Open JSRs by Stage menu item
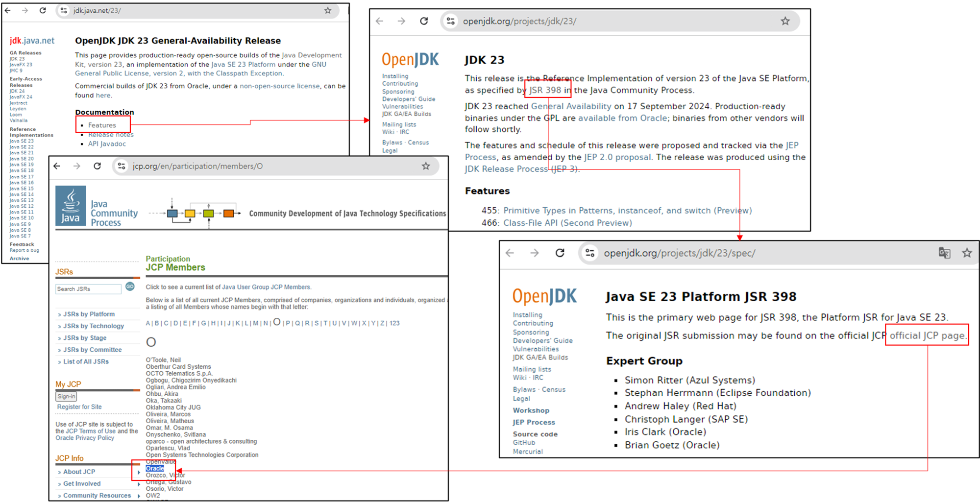This screenshot has width=980, height=502. click(x=85, y=338)
